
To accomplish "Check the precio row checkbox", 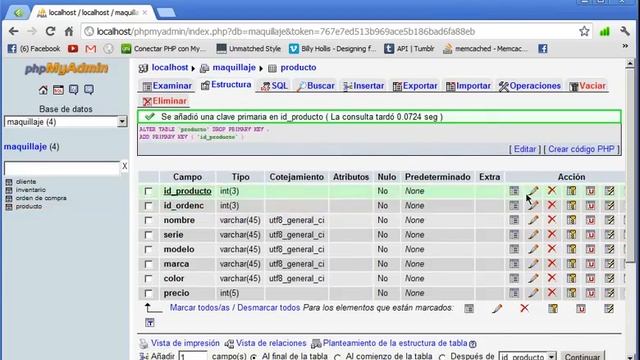I will point(148,293).
